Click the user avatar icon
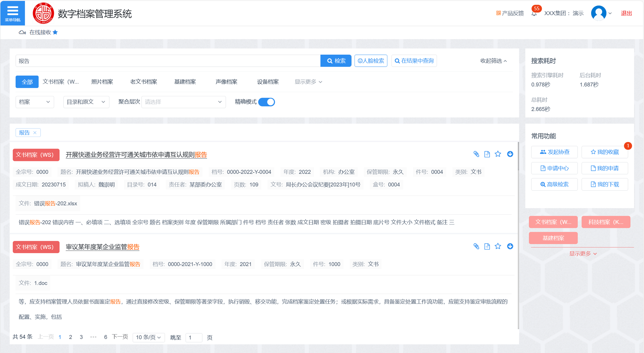The image size is (644, 353). (599, 13)
